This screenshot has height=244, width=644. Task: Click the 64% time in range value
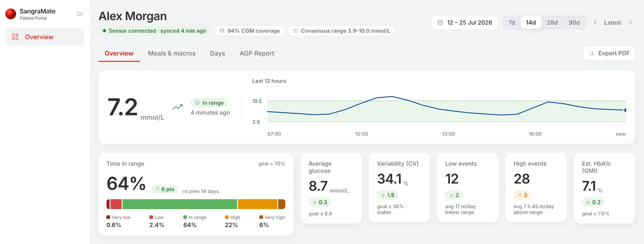point(126,183)
